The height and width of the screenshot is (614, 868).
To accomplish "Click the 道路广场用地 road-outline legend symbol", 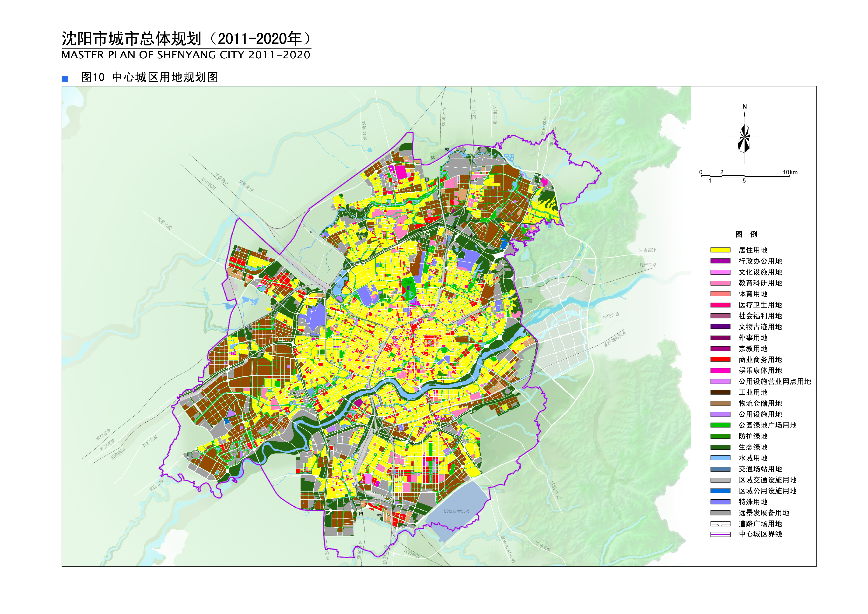I will coord(720,524).
